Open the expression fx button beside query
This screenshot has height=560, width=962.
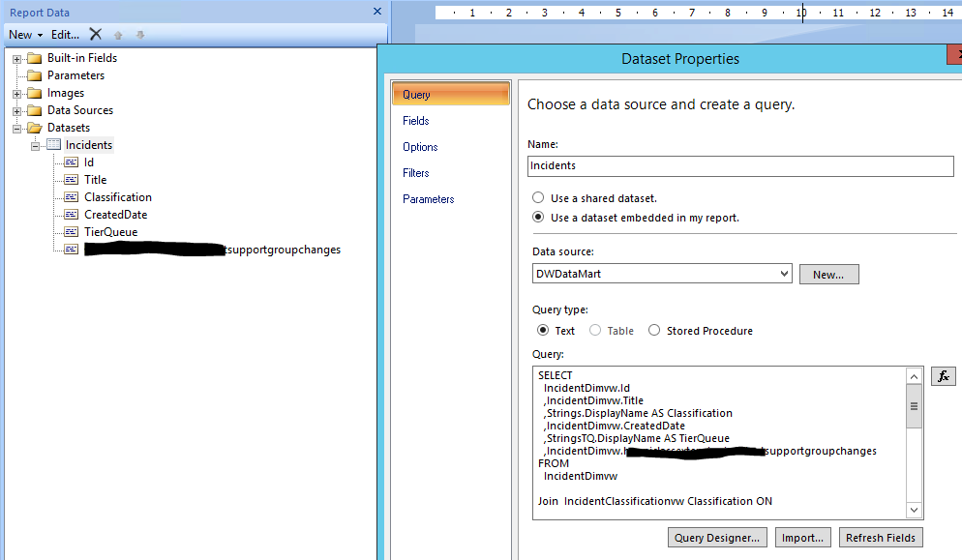[943, 376]
